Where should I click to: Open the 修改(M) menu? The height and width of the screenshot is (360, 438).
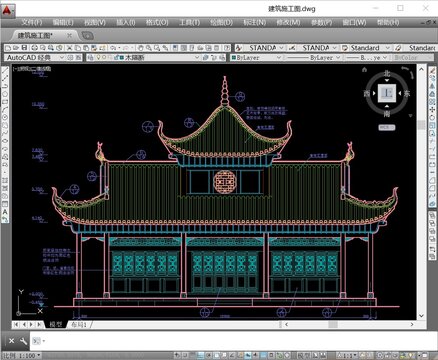(x=288, y=22)
